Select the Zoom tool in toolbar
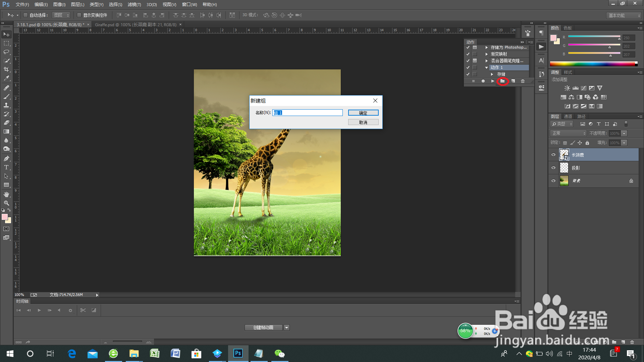The width and height of the screenshot is (644, 362). (x=6, y=203)
